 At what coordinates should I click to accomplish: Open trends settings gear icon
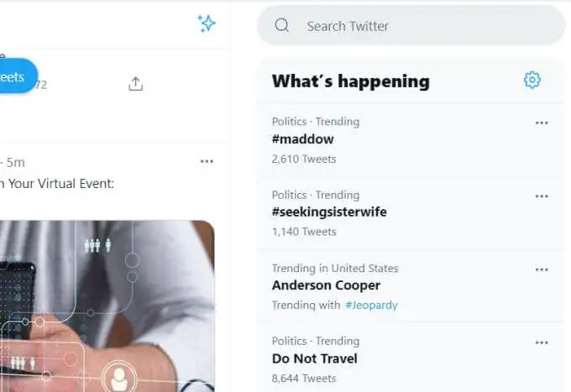coord(532,80)
